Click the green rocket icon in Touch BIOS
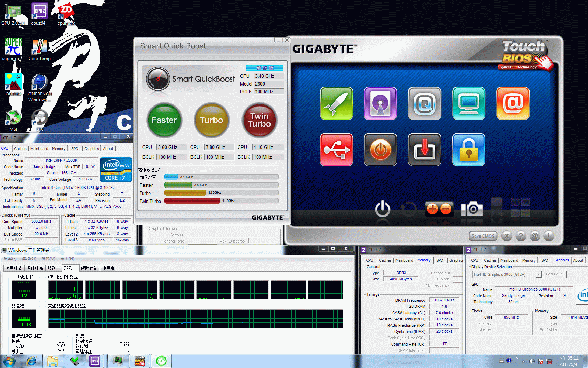This screenshot has width=588, height=368. click(336, 103)
